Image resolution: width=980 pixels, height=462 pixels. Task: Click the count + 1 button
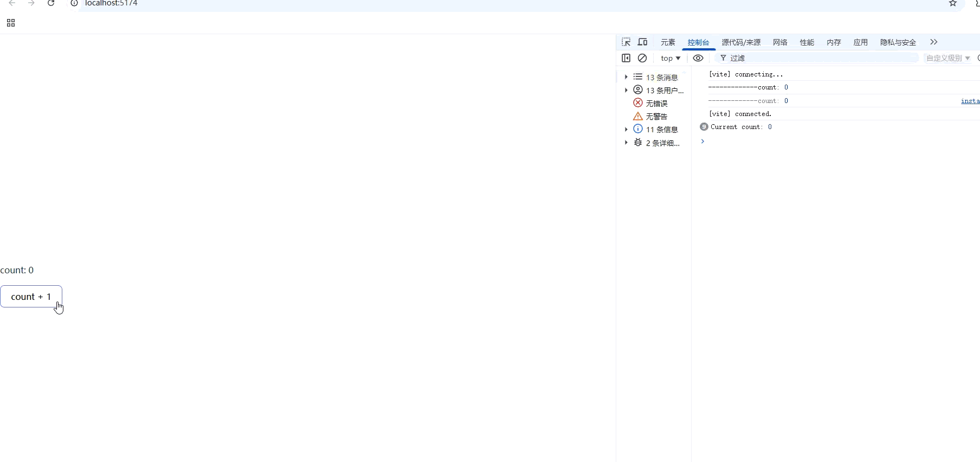(x=31, y=297)
